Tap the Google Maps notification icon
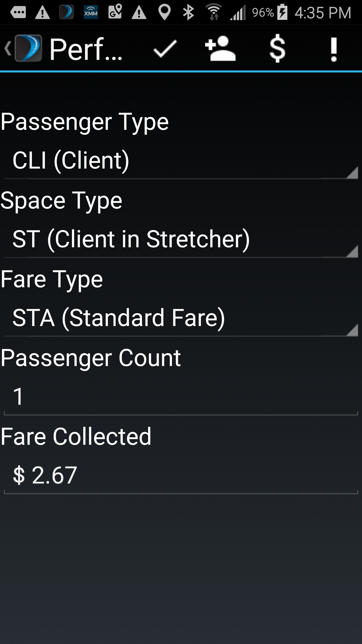Image resolution: width=362 pixels, height=644 pixels. coord(115,12)
